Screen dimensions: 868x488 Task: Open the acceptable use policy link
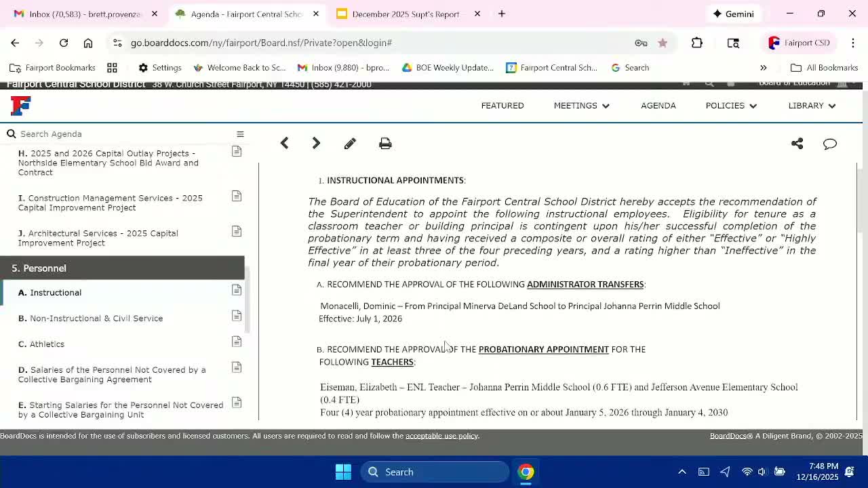pos(441,436)
